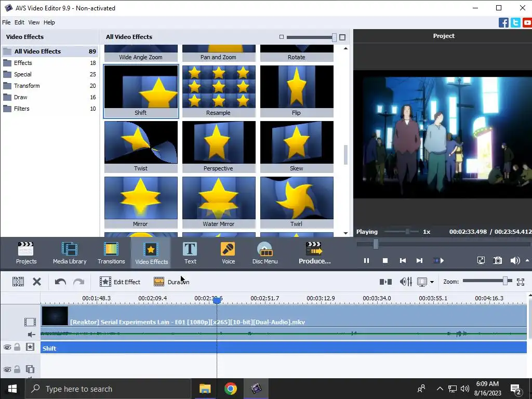Click the Shift effect clip on timeline
This screenshot has width=532, height=399.
coord(283,348)
